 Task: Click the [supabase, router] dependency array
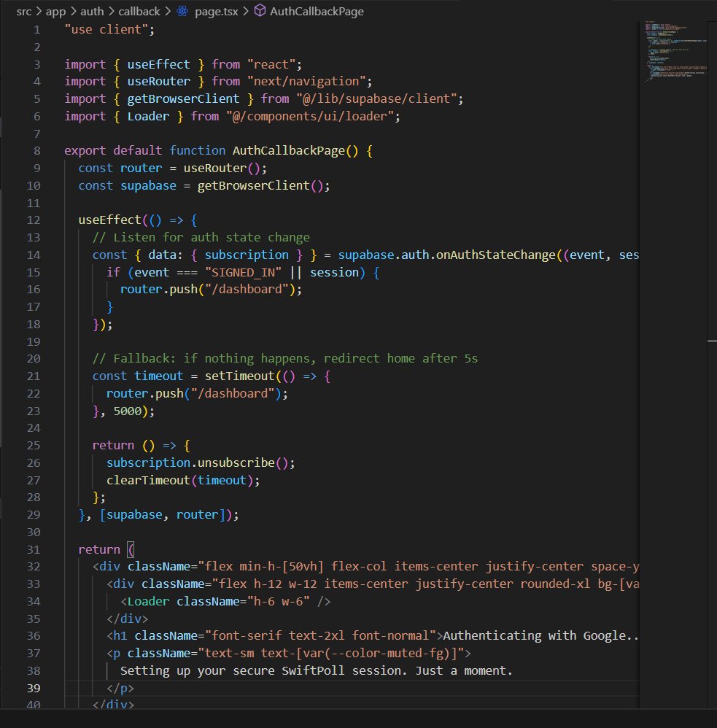click(x=162, y=515)
